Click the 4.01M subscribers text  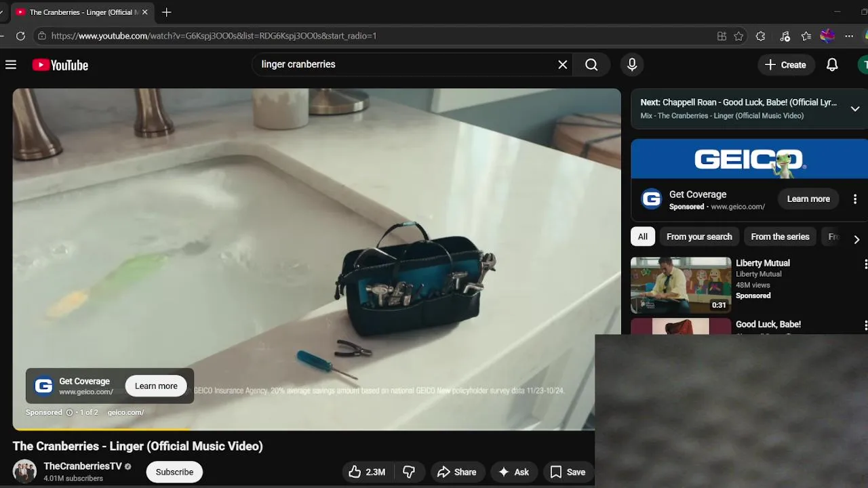click(73, 479)
